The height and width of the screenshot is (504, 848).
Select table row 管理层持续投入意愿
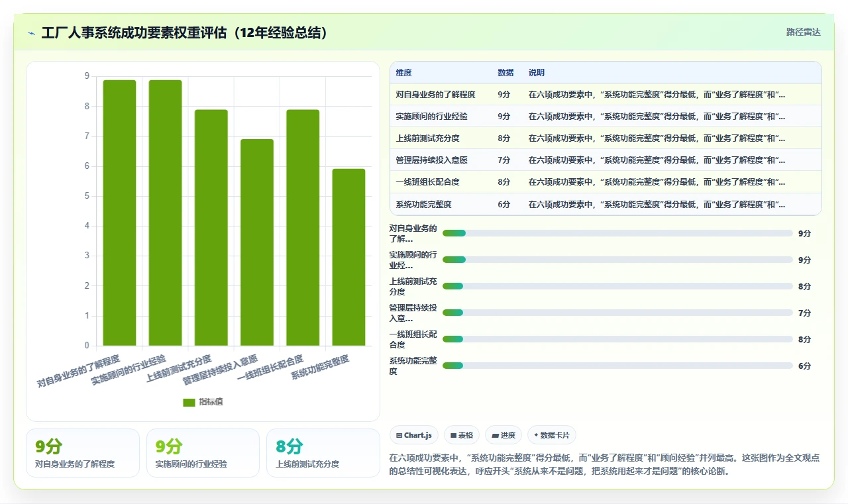pyautogui.click(x=606, y=160)
